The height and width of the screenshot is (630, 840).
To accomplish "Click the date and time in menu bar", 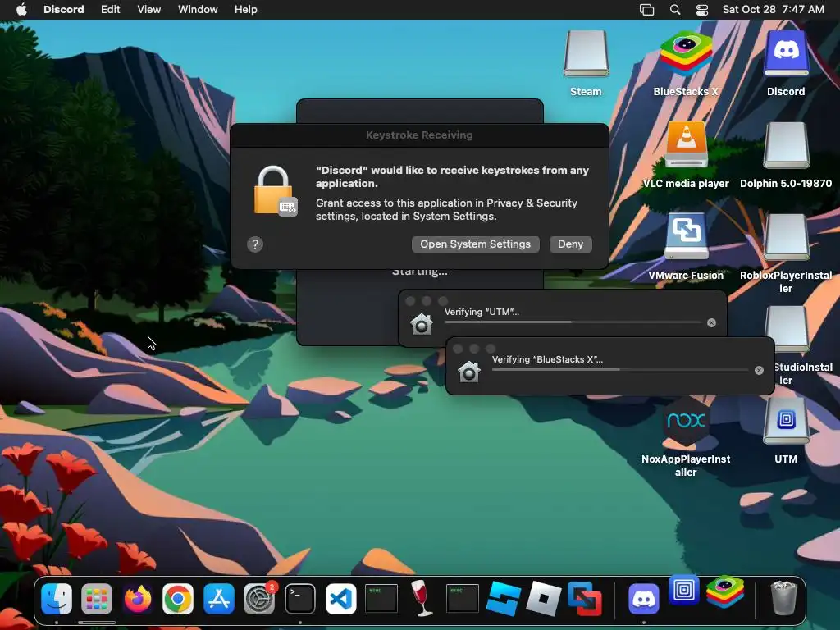I will coord(773,10).
